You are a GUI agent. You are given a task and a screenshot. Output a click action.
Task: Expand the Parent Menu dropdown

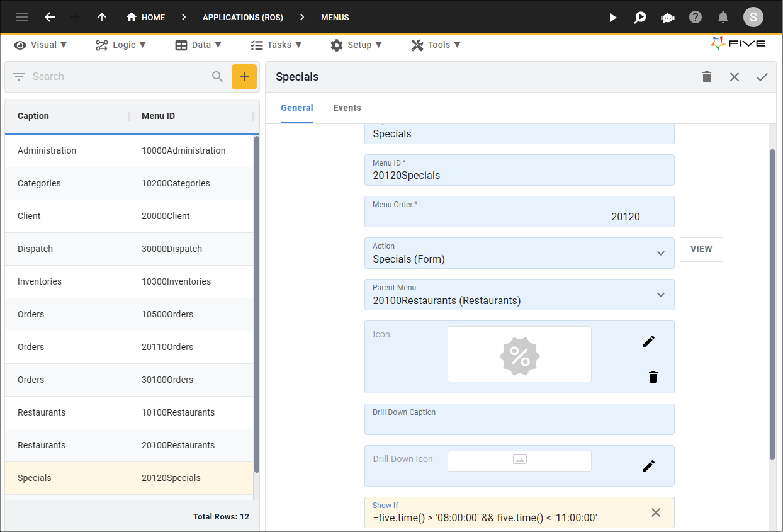coord(661,295)
